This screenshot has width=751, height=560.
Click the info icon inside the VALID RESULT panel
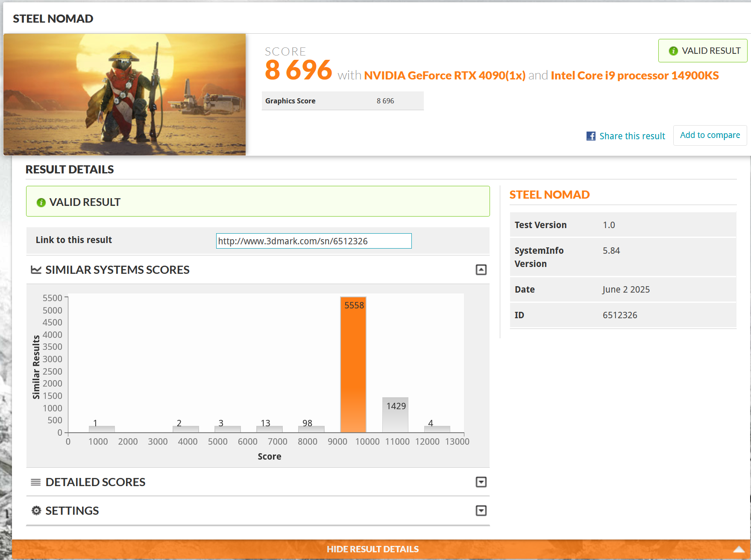pos(41,202)
